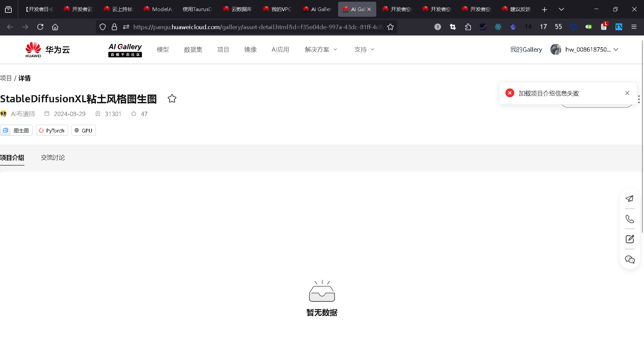The width and height of the screenshot is (644, 342).
Task: Click the phone contact icon
Action: (630, 219)
